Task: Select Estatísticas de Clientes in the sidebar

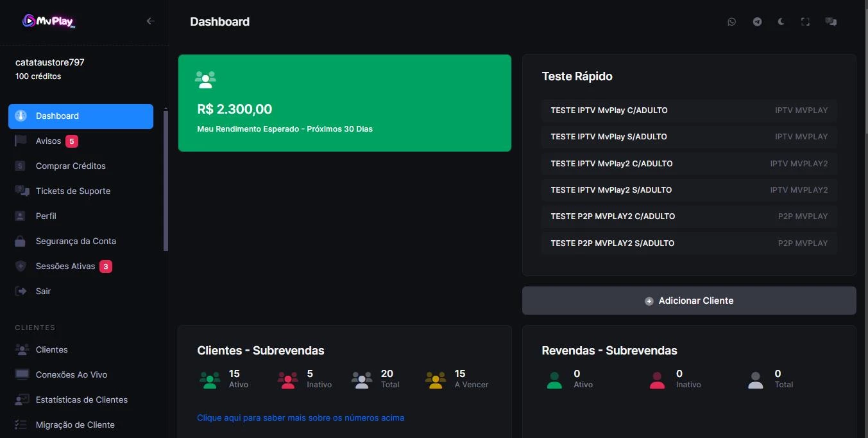Action: (x=81, y=399)
